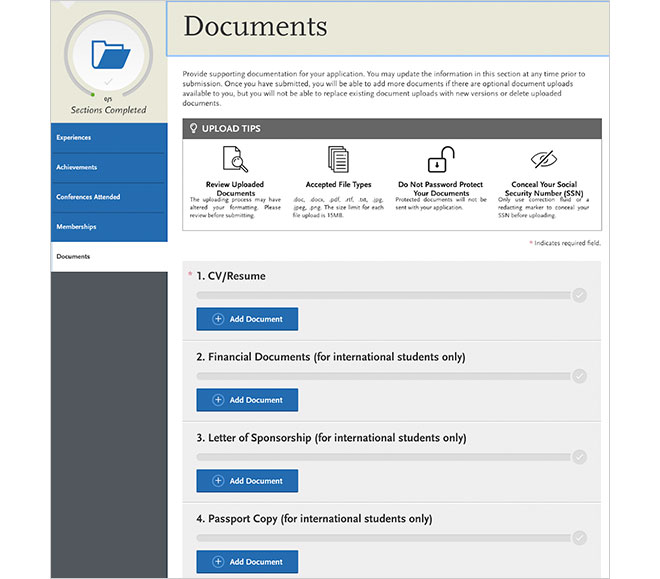Add a document for Passport Copy

(247, 562)
